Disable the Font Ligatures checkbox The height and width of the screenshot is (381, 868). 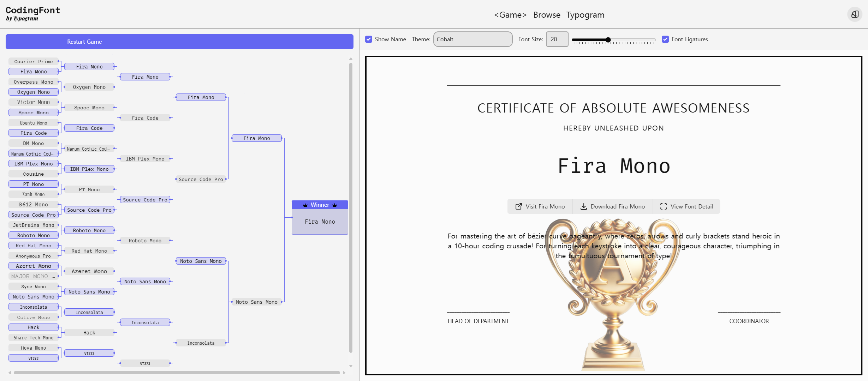665,39
